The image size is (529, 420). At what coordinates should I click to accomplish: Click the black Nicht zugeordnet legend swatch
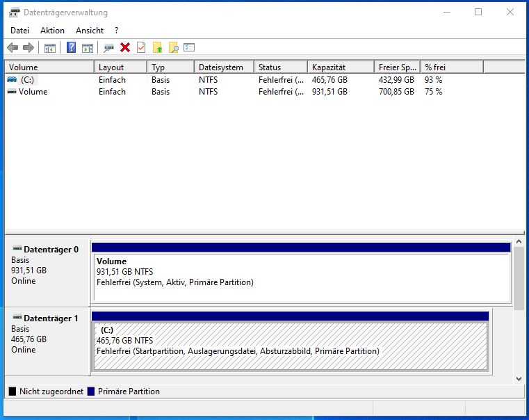(x=13, y=391)
